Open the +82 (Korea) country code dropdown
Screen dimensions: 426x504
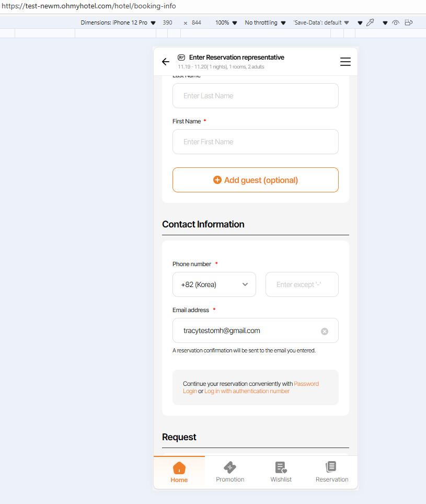[214, 284]
